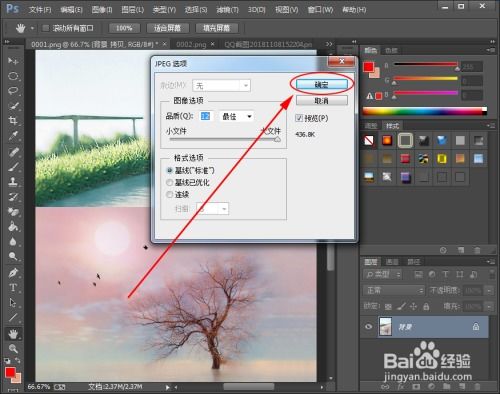
Task: Click the 背景 layer thumbnail
Action: [385, 327]
